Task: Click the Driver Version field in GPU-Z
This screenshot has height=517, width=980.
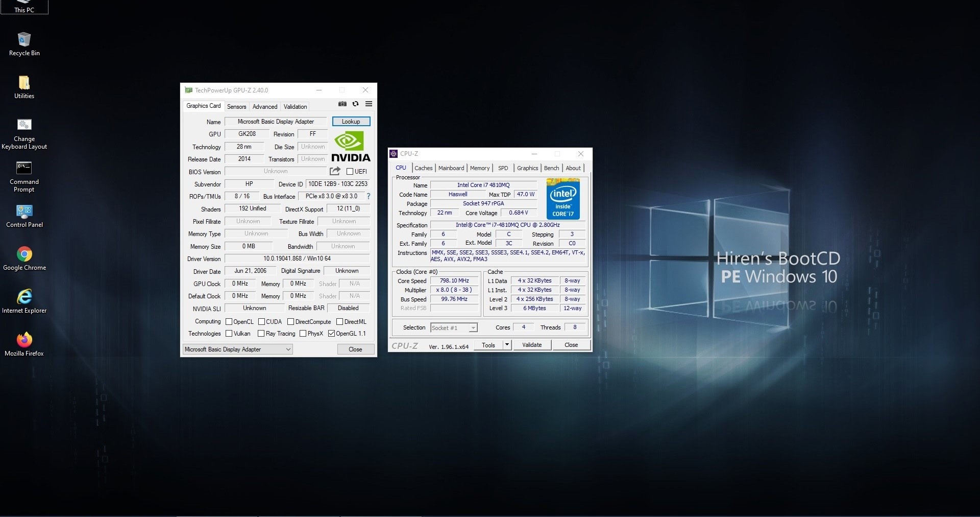Action: [x=297, y=258]
